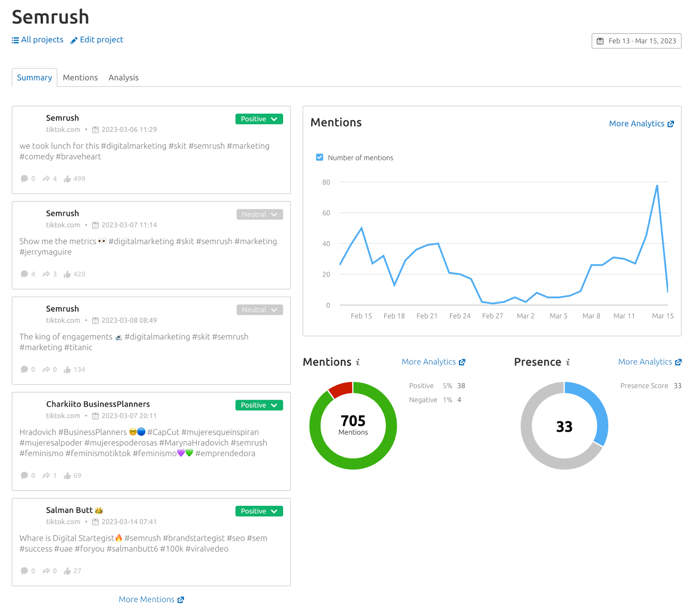This screenshot has height=616, width=694.
Task: Open the date range picker Feb 13 - Mar 15, 2023
Action: click(636, 41)
